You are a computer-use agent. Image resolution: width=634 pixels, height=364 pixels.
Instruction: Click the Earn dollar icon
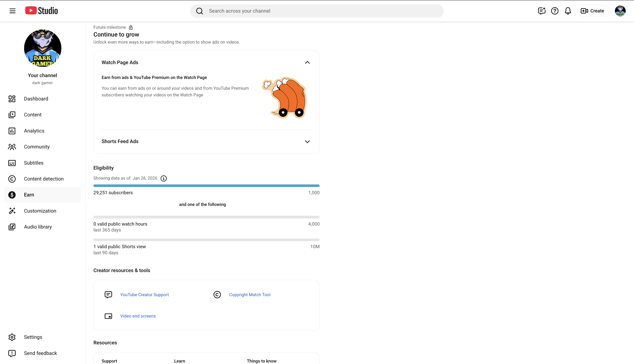pos(12,195)
